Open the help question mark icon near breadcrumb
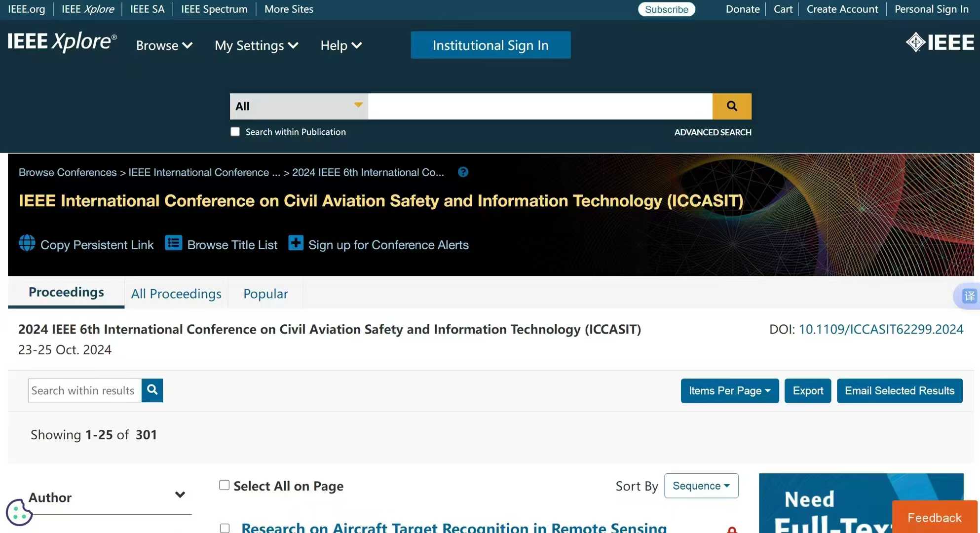 click(463, 172)
